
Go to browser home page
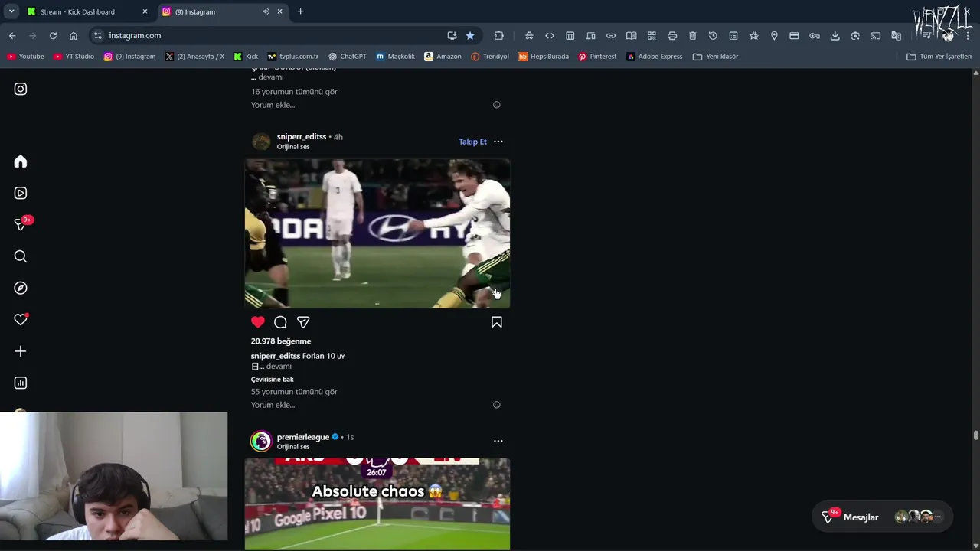[x=73, y=35]
